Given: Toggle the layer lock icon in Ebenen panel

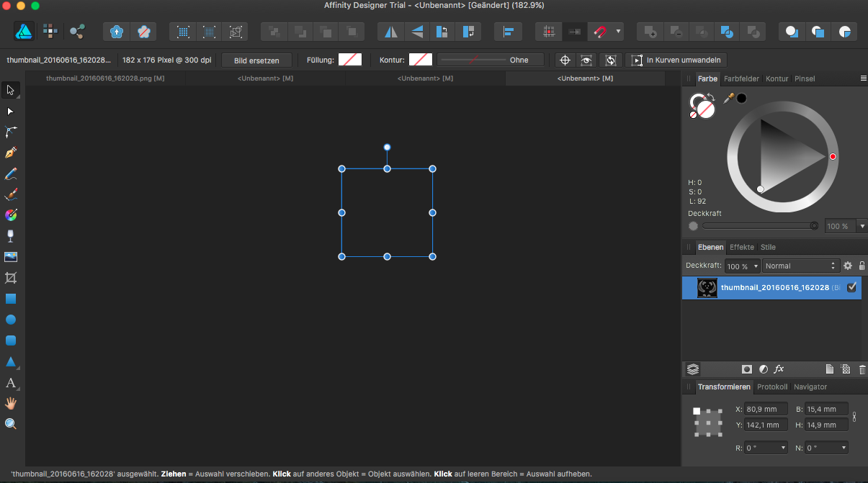Looking at the screenshot, I should 862,265.
